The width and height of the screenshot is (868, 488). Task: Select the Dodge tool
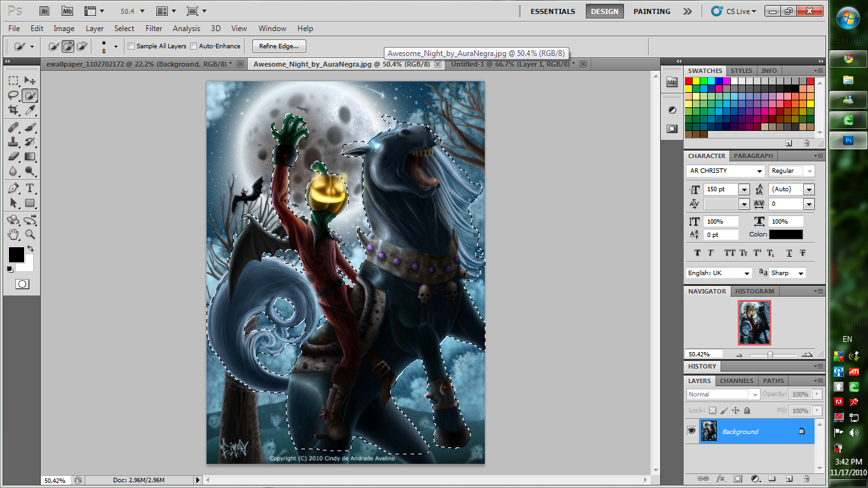[30, 171]
